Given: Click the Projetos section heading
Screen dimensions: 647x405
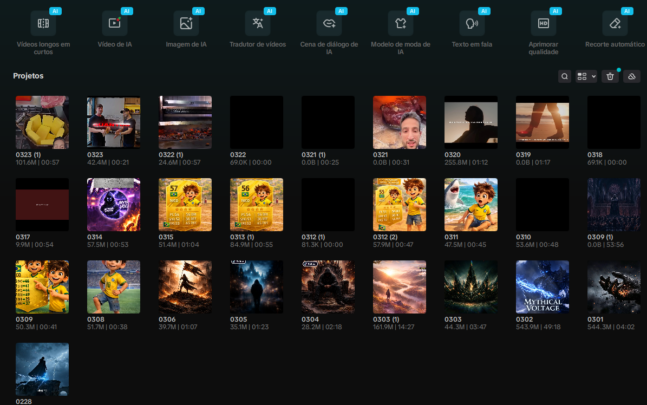Looking at the screenshot, I should pyautogui.click(x=28, y=76).
